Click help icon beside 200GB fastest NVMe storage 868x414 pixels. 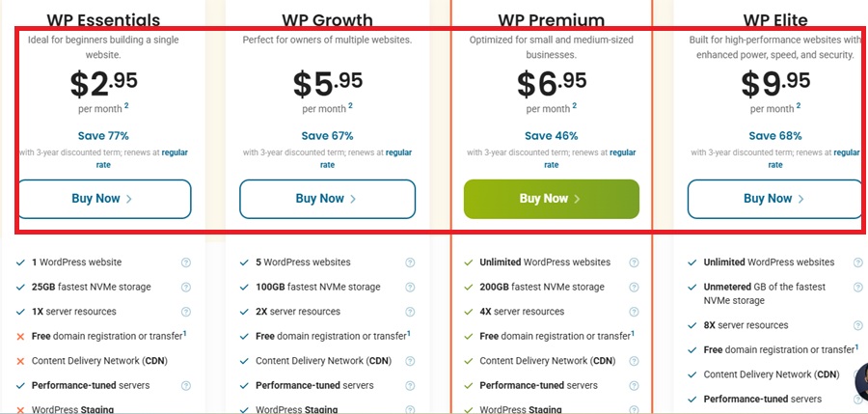click(634, 288)
